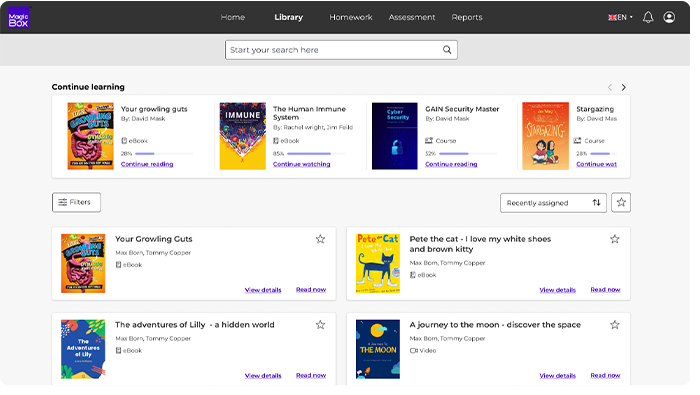This screenshot has width=700, height=395.
Task: View details of The adventures of Lilly
Action: point(263,376)
